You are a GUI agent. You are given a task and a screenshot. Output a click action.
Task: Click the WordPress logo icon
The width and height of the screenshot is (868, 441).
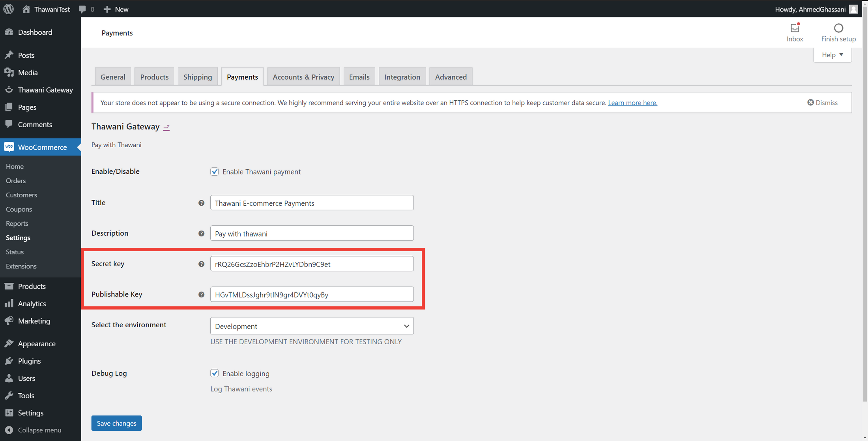pyautogui.click(x=8, y=9)
